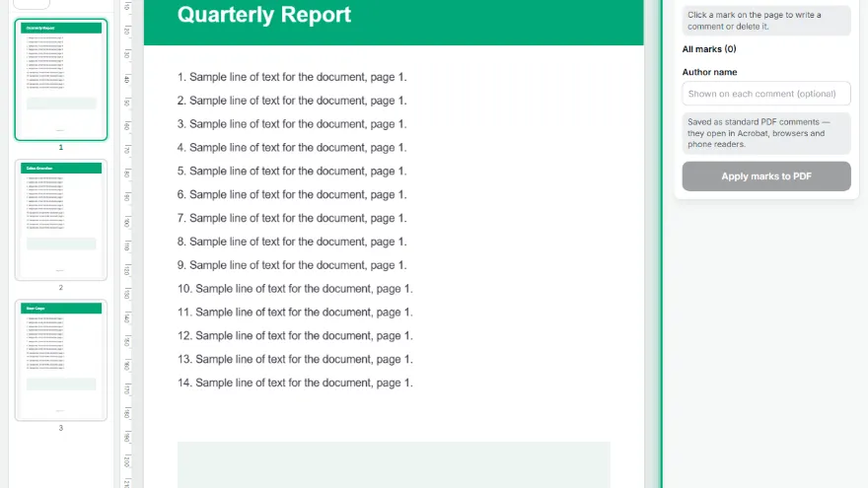868x488 pixels.
Task: Jump to the page 3 thumbnail
Action: pos(61,360)
